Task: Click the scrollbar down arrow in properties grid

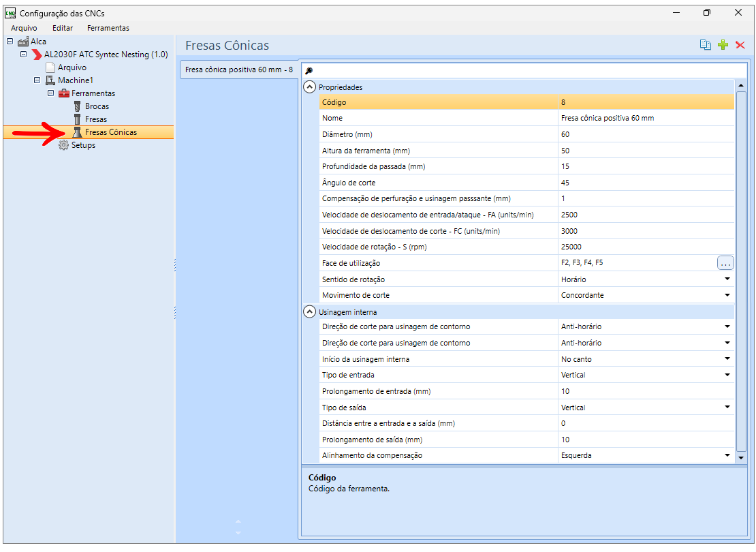Action: tap(741, 458)
